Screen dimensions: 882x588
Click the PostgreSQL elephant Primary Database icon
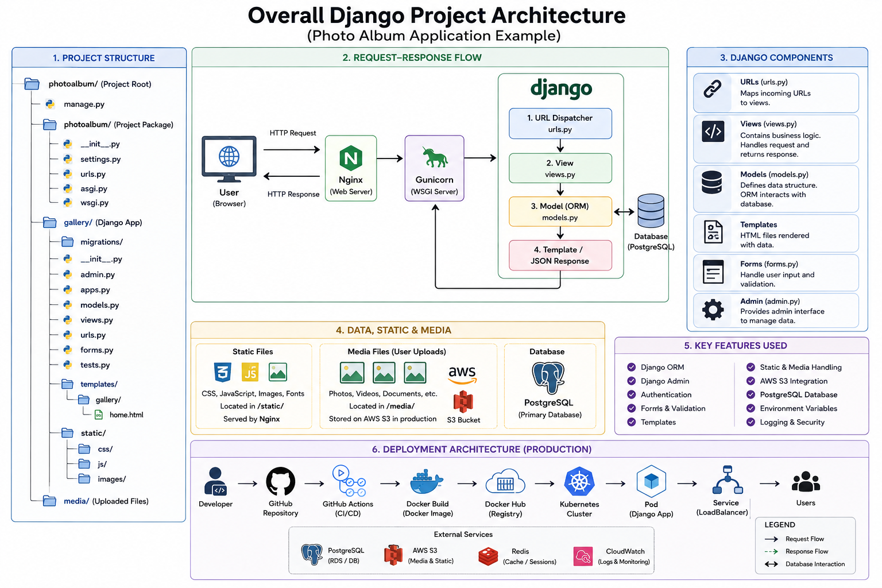click(548, 378)
